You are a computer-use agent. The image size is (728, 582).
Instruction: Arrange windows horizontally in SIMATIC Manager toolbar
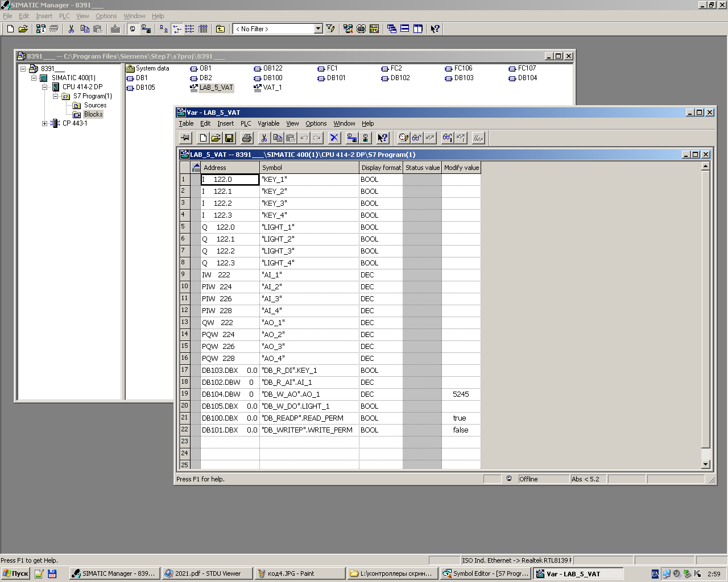tap(405, 29)
